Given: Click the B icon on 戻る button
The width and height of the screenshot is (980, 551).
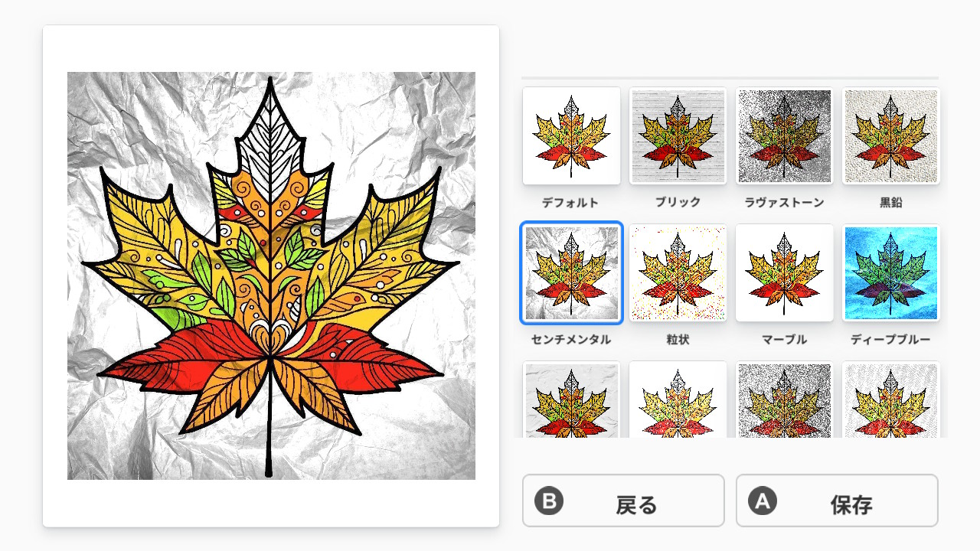Looking at the screenshot, I should 548,500.
